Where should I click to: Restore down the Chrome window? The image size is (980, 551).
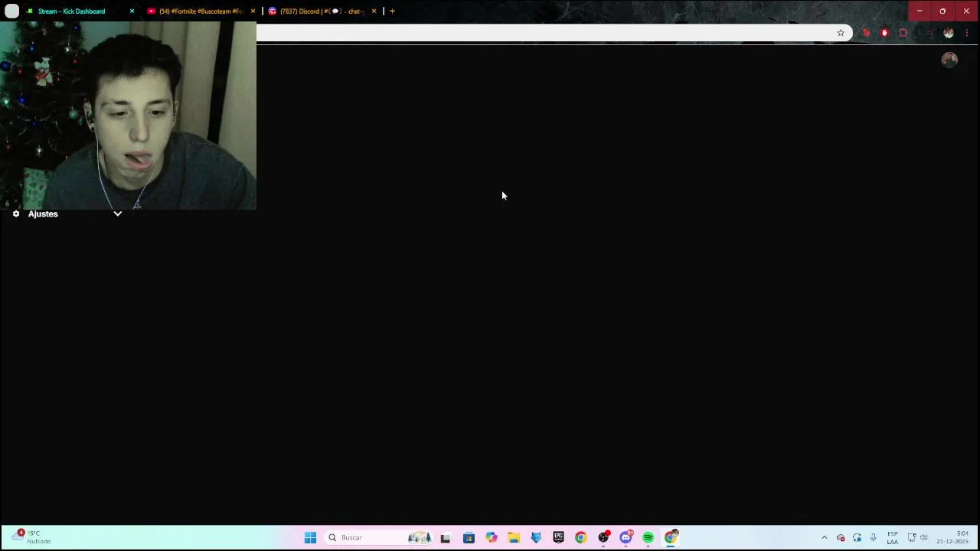(x=942, y=11)
